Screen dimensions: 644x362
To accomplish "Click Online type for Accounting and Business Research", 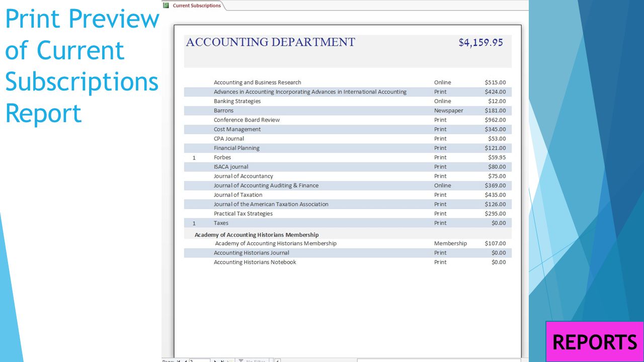I will point(442,82).
